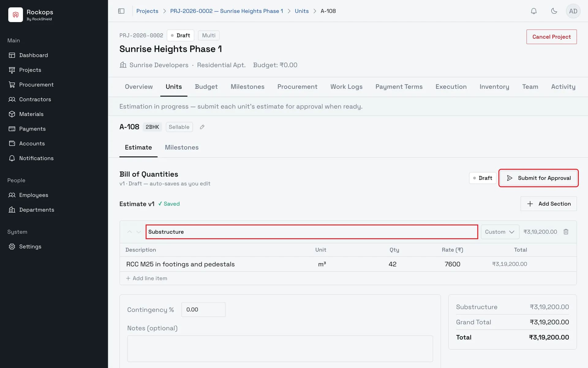
Task: Open the Team tab
Action: click(x=530, y=87)
